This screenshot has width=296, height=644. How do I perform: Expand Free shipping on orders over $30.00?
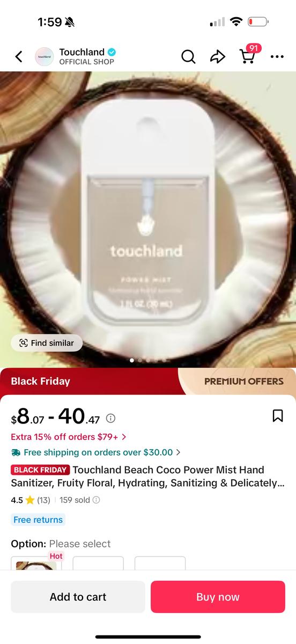(x=95, y=452)
